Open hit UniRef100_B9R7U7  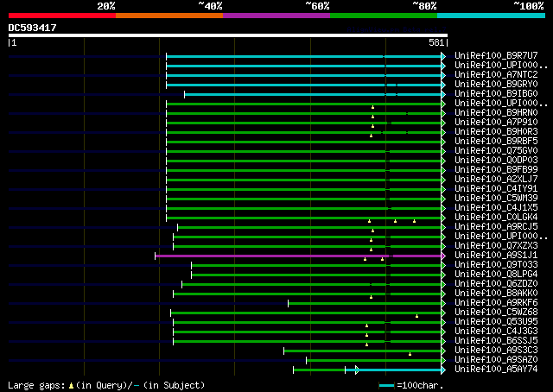click(496, 56)
